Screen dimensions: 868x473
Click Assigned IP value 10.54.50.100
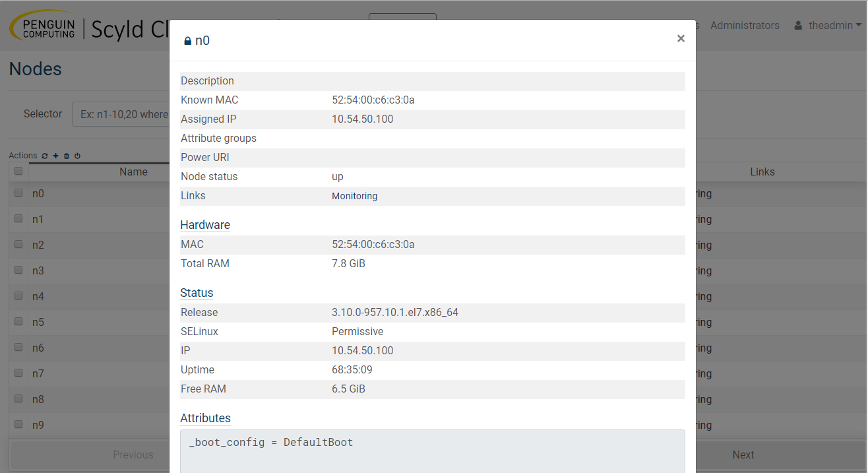pyautogui.click(x=363, y=119)
